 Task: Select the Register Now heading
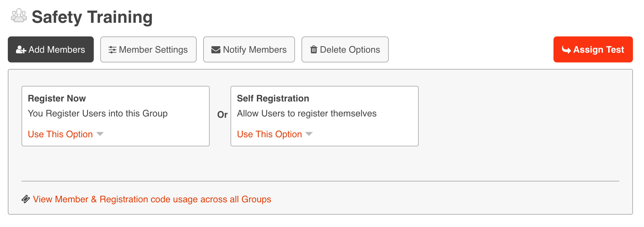click(57, 98)
